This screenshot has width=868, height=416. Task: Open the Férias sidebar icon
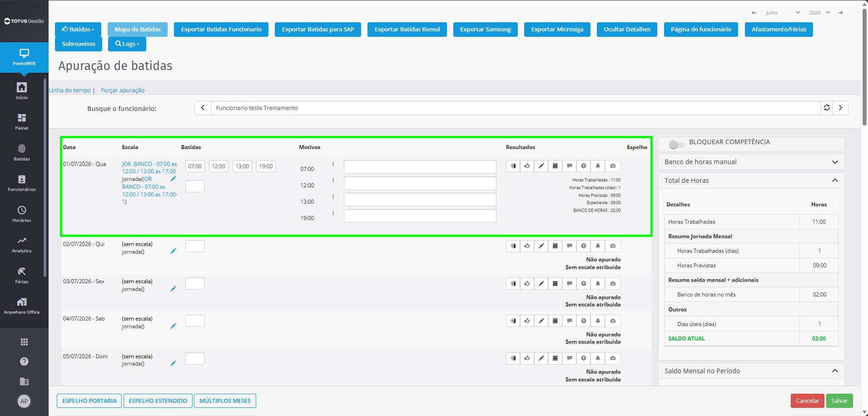coord(22,275)
